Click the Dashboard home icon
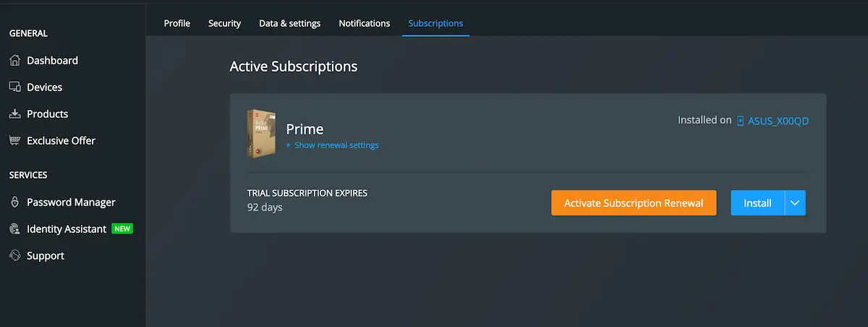The image size is (868, 327). pos(14,60)
